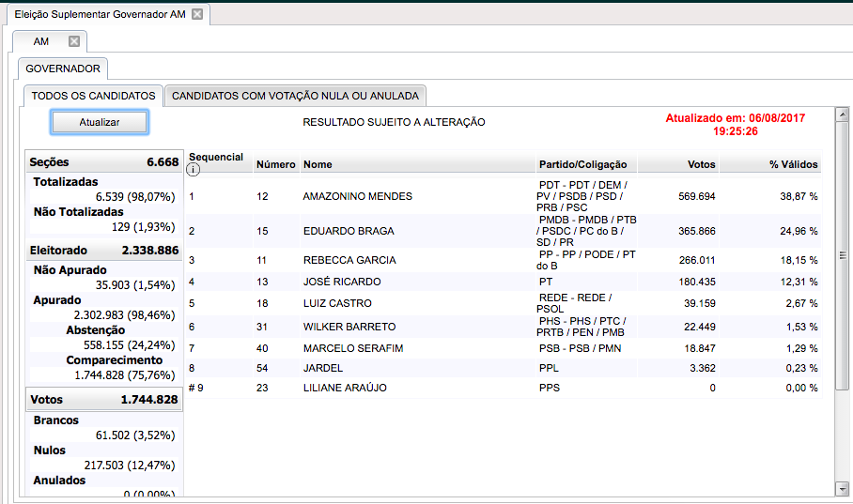
Task: Select the Todos os Candidatos tab
Action: (x=93, y=96)
